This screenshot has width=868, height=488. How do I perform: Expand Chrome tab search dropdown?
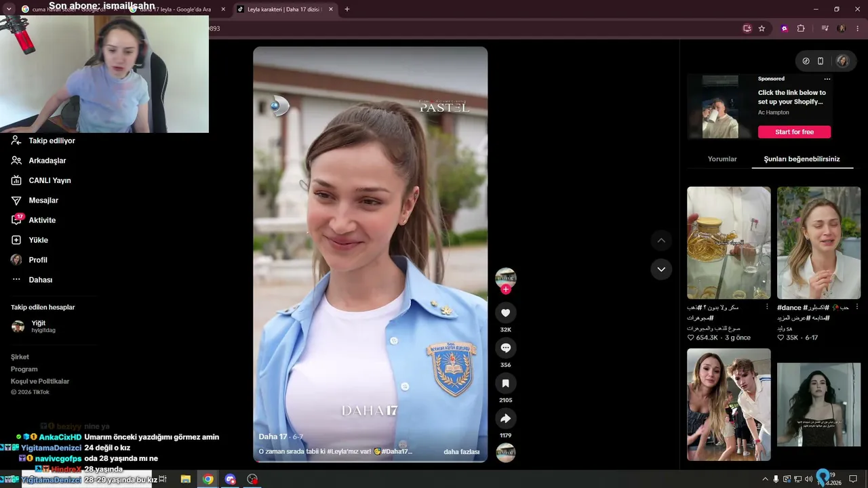pos(9,9)
